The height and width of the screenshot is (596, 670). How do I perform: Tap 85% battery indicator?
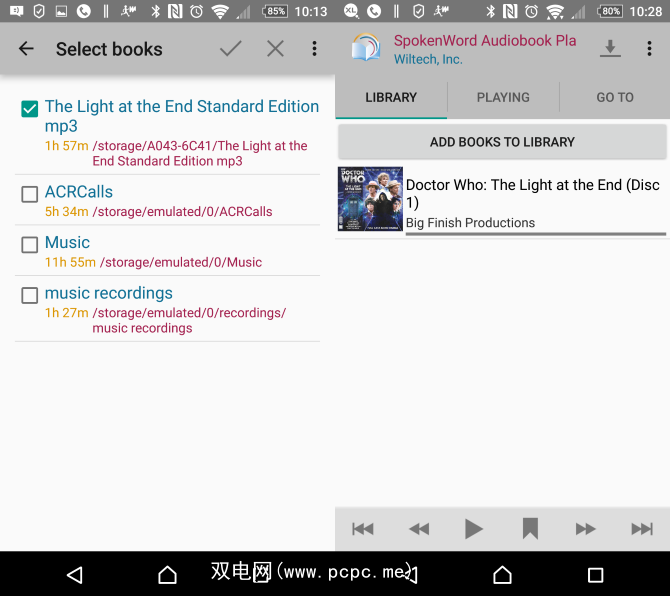coord(275,12)
